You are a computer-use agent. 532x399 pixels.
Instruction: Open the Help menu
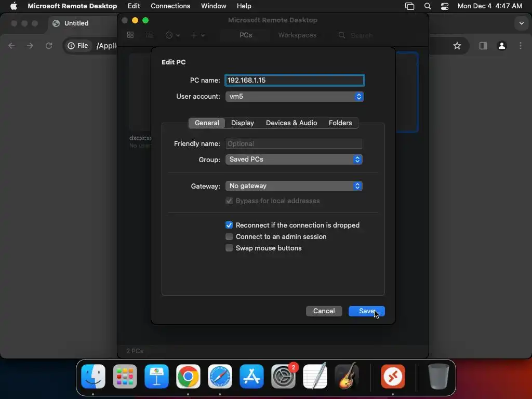coord(244,6)
